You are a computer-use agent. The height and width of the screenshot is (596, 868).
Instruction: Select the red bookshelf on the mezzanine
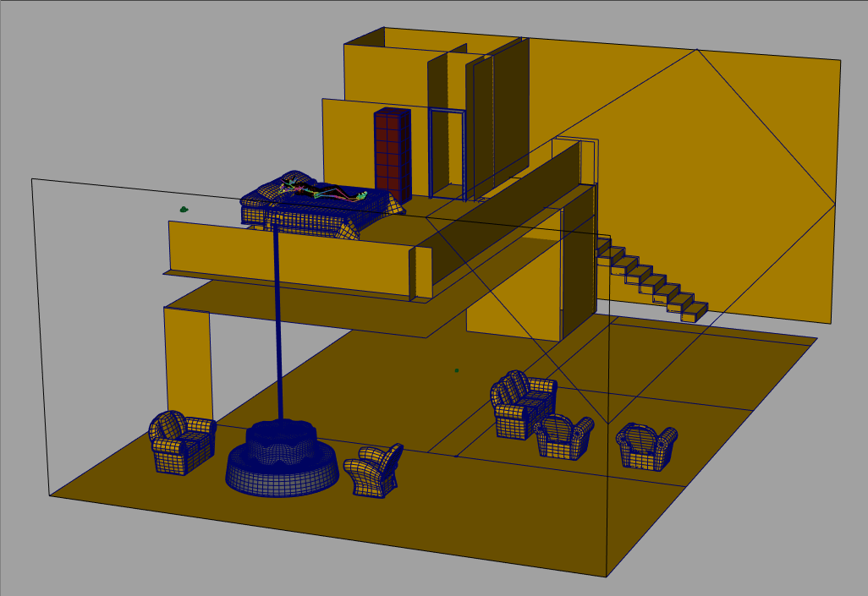click(393, 156)
